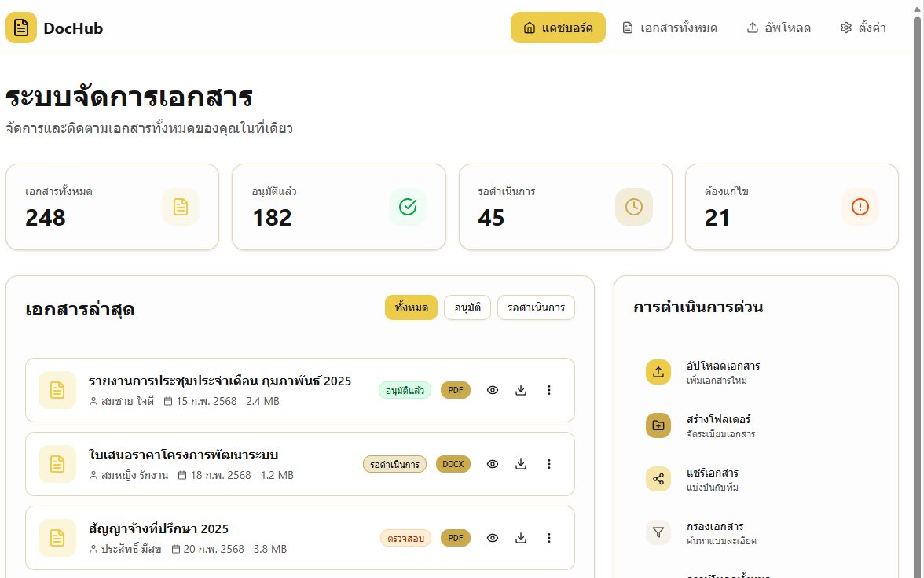Click the alert icon in ต้องแก้ไข card

click(860, 207)
